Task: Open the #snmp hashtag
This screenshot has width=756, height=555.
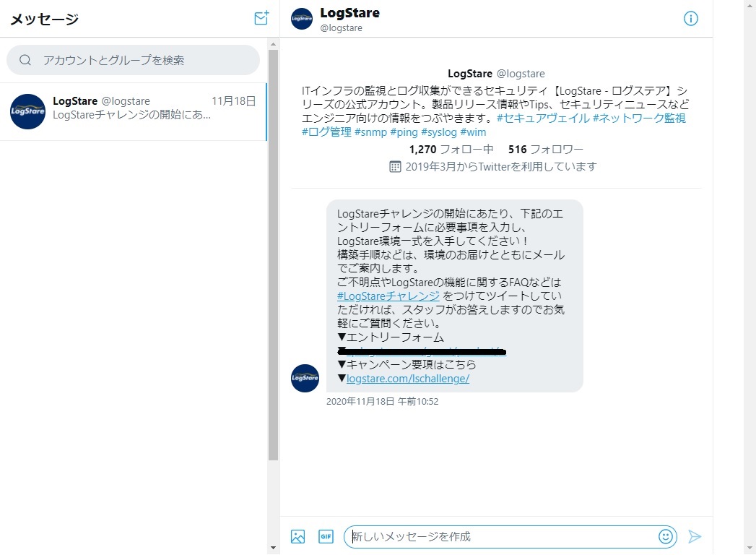Action: click(x=370, y=132)
